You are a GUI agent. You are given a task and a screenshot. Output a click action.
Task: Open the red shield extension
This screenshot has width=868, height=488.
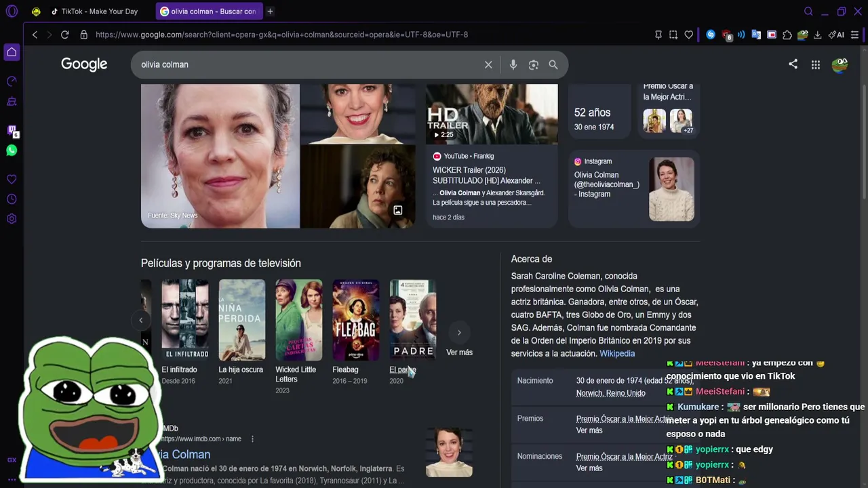[x=726, y=35]
